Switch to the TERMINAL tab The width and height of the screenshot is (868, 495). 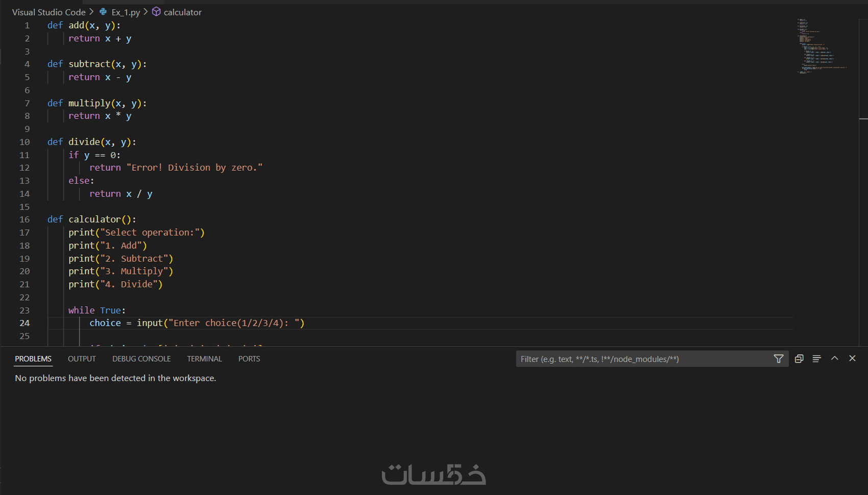pyautogui.click(x=204, y=359)
